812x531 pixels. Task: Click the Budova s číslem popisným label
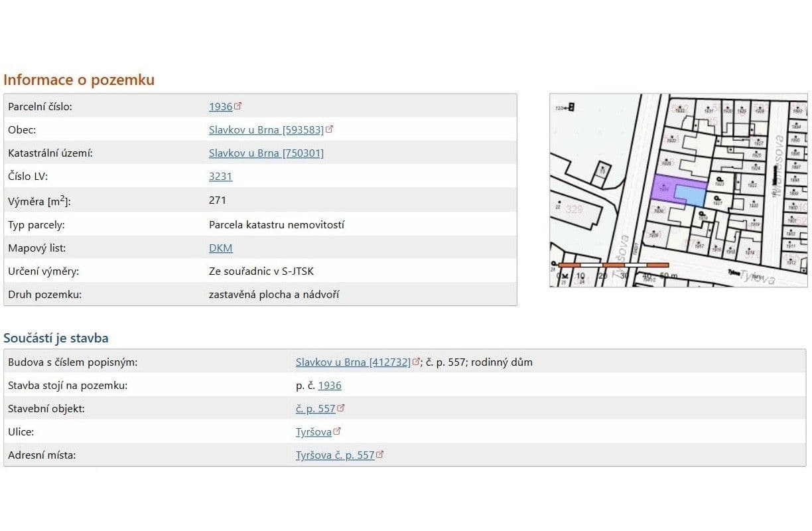[x=73, y=362]
